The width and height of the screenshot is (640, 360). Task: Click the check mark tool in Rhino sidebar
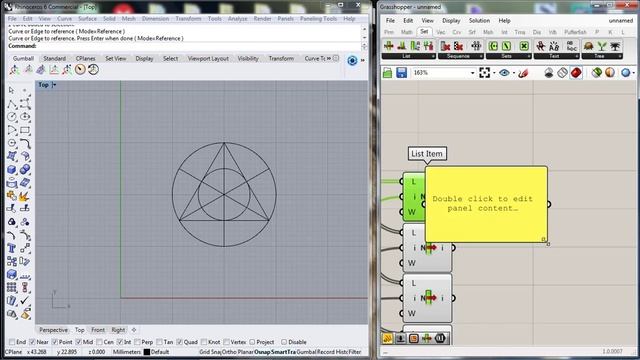pos(25,301)
